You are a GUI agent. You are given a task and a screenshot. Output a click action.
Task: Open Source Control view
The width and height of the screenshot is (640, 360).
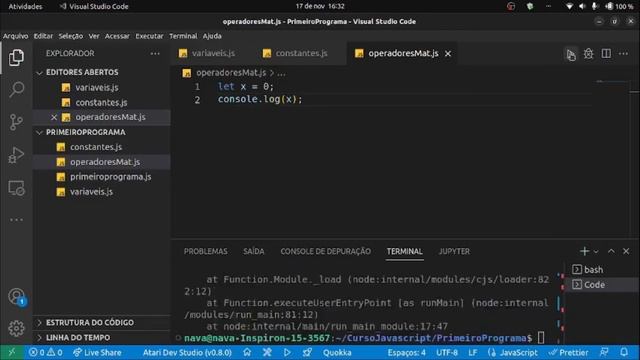coord(16,122)
